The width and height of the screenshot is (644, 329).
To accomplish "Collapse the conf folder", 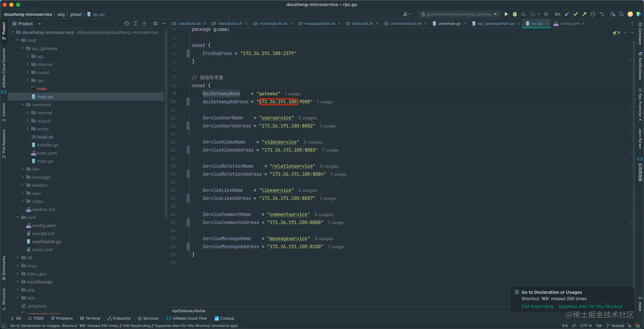I will pyautogui.click(x=18, y=217).
